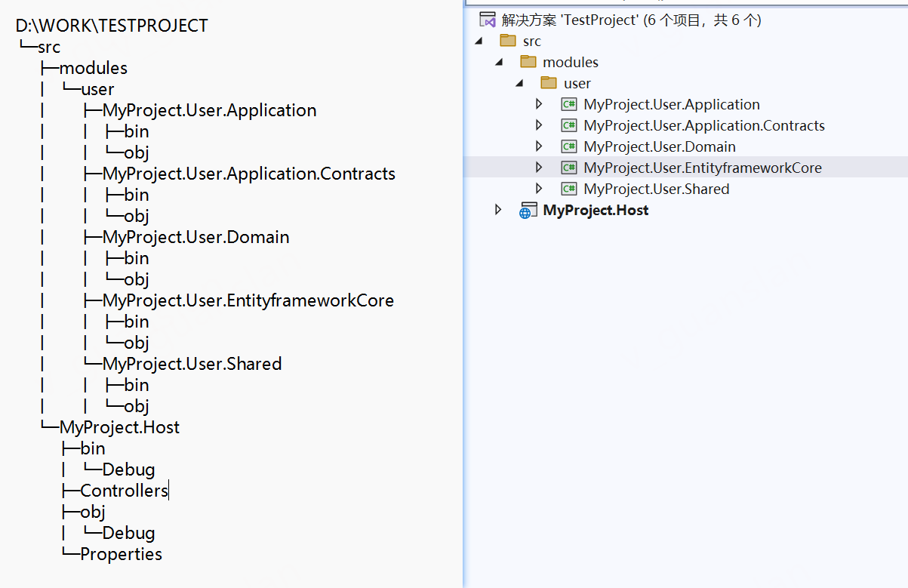This screenshot has width=908, height=588.
Task: Click the modules folder icon
Action: pyautogui.click(x=528, y=62)
